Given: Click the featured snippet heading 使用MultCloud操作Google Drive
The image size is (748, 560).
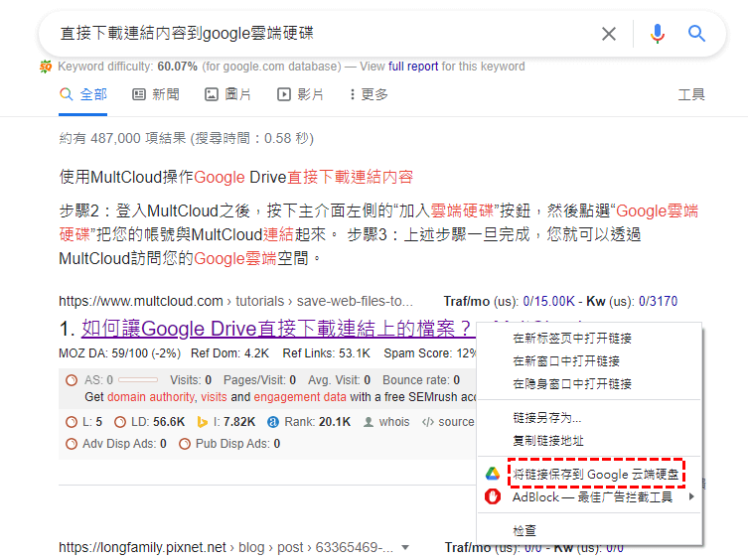Looking at the screenshot, I should (235, 178).
